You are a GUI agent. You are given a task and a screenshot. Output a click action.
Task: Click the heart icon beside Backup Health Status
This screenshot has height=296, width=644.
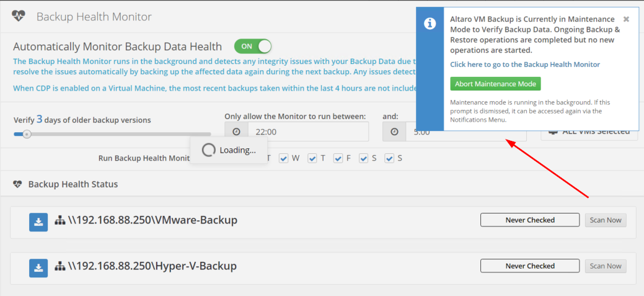pos(17,184)
